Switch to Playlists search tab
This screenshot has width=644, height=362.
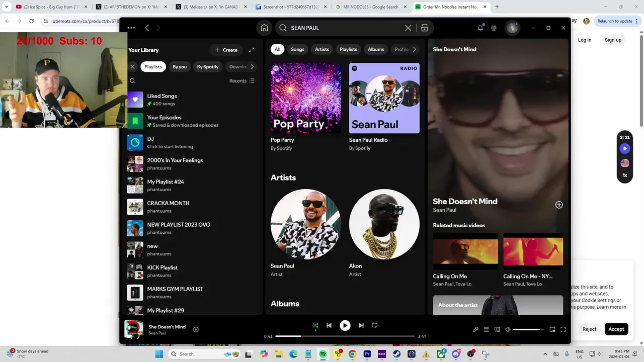point(348,49)
